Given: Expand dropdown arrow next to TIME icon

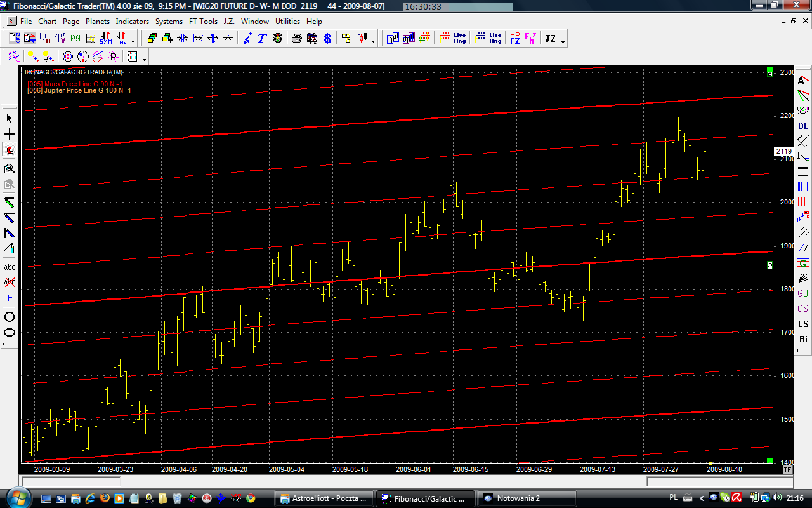Looking at the screenshot, I should (134, 42).
